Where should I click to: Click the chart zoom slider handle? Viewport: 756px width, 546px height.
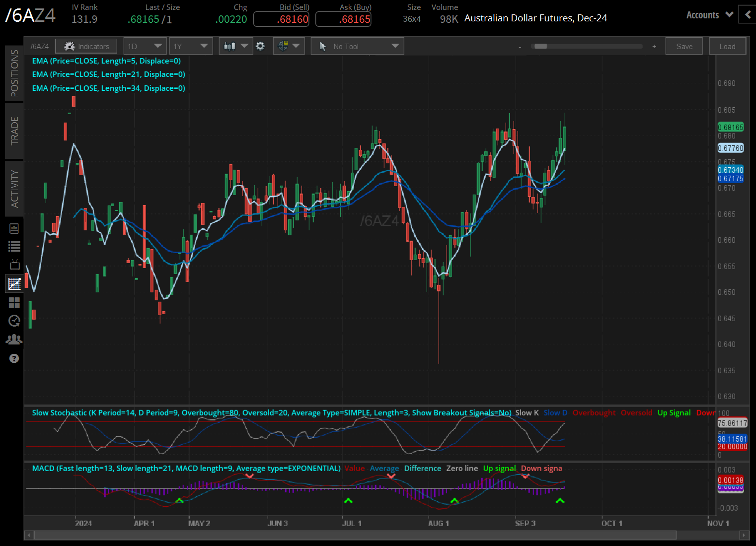[x=540, y=46]
